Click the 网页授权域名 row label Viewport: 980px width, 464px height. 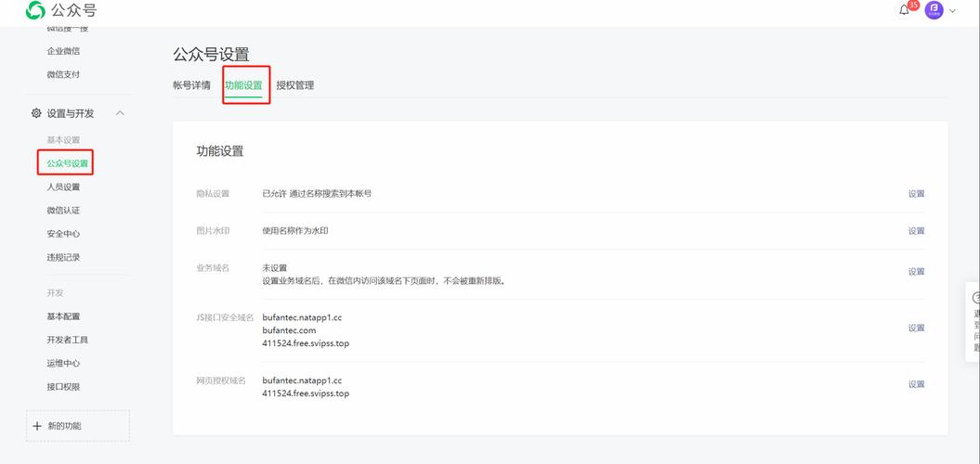click(221, 380)
